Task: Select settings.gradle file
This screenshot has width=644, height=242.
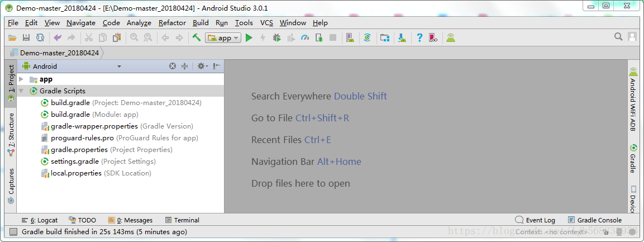Action: coord(98,162)
